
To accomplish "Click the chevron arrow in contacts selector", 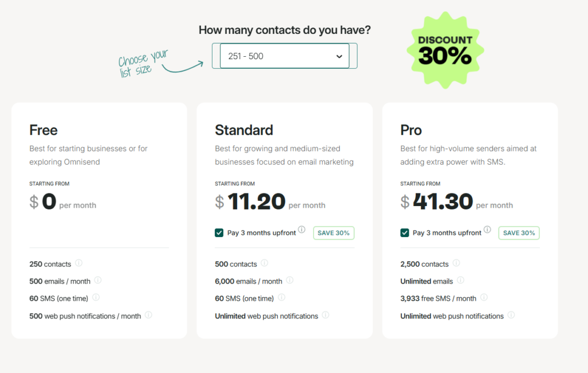I will (339, 56).
